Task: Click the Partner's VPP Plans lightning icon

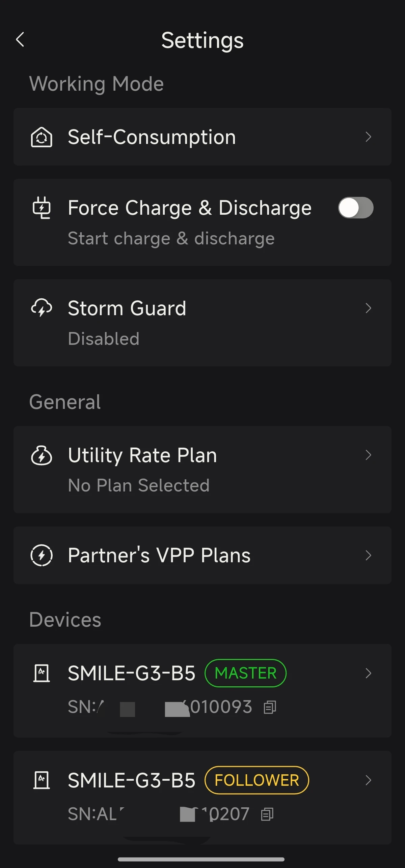Action: click(42, 555)
